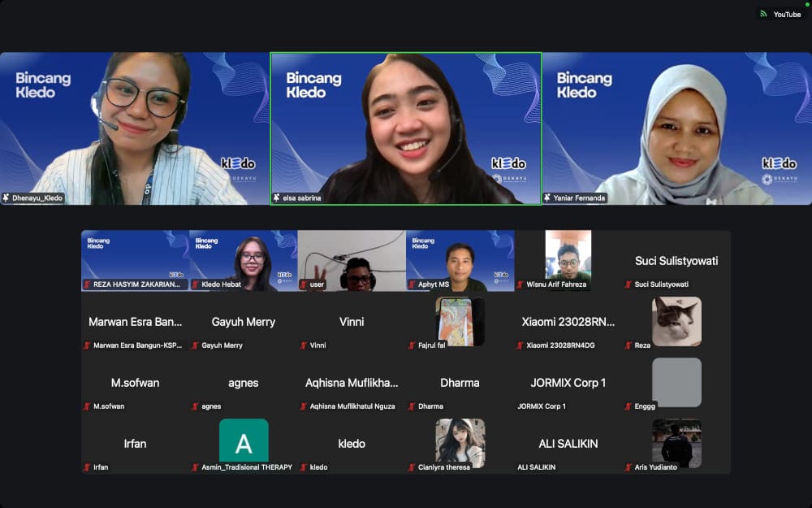This screenshot has height=508, width=812.
Task: Select Aphyt MS's video tile
Action: (x=460, y=260)
